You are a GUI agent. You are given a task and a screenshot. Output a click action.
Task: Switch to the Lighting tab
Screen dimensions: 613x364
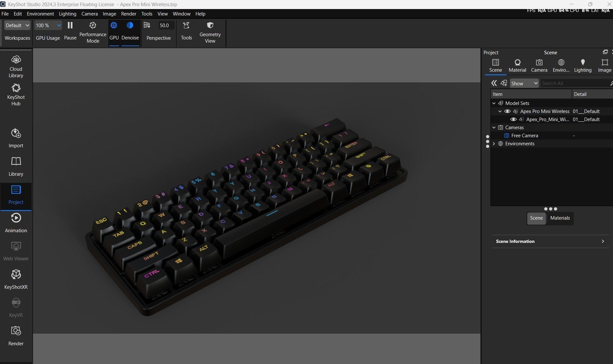tap(583, 66)
